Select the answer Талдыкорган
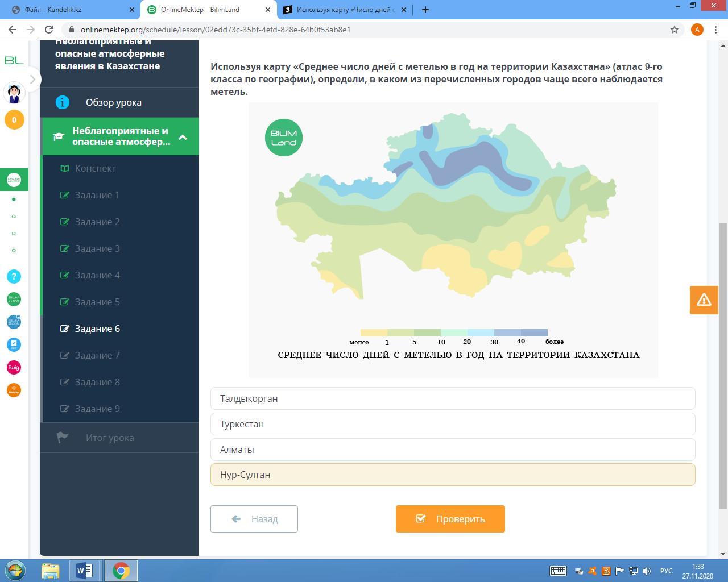728x582 pixels. coord(452,398)
